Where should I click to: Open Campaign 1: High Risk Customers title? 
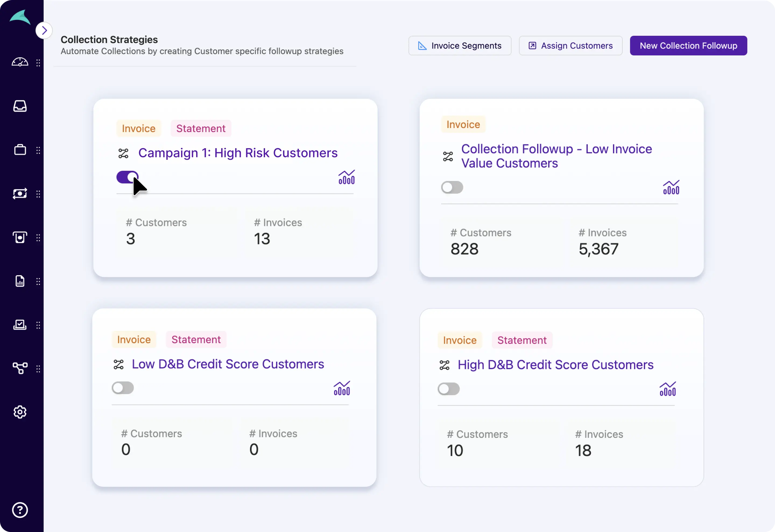pyautogui.click(x=238, y=153)
